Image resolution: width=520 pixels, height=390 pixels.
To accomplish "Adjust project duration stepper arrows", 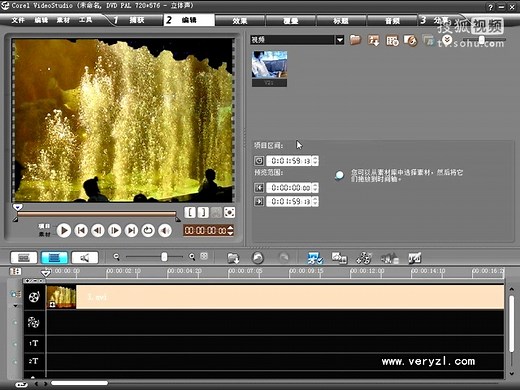I will [x=315, y=161].
